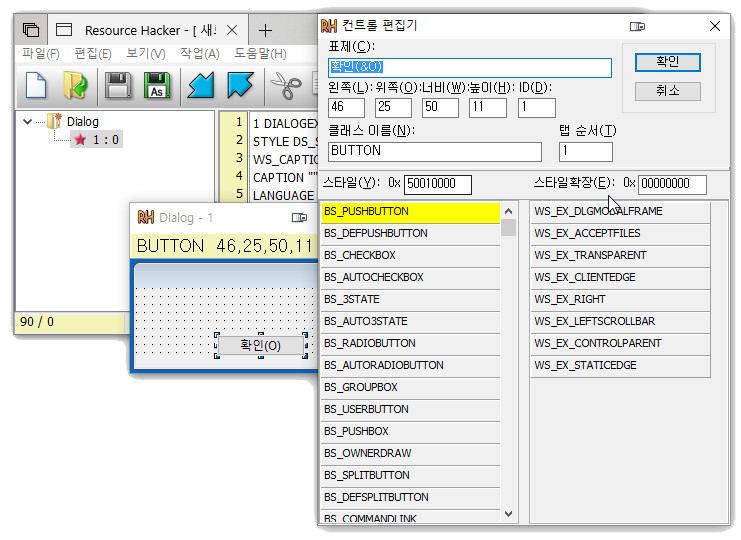The height and width of the screenshot is (540, 741).
Task: Toggle BS_USERBUTTON style
Action: [410, 410]
